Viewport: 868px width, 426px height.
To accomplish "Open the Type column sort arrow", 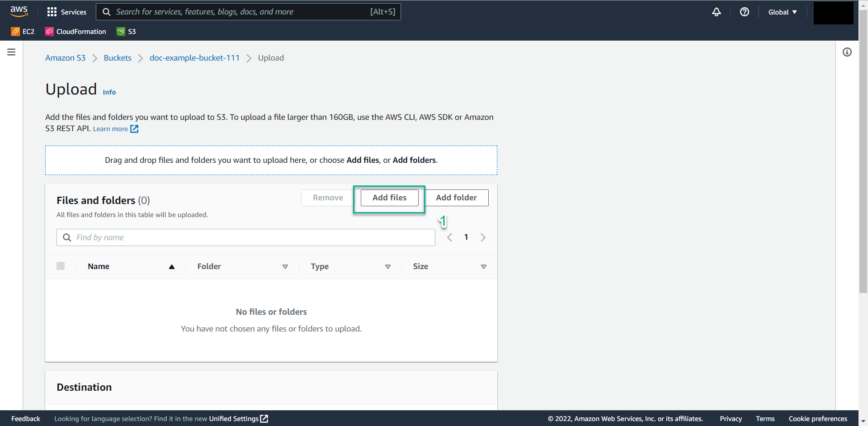I will tap(387, 267).
